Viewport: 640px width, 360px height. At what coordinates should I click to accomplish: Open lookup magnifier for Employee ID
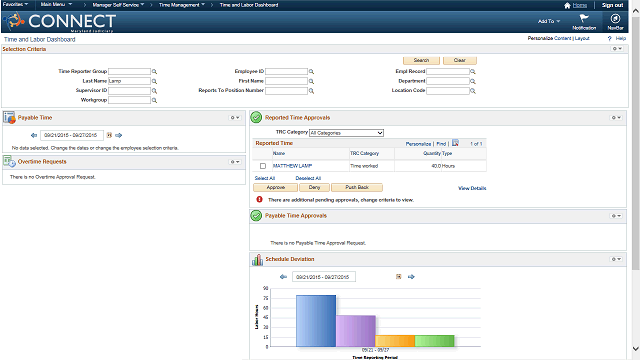click(x=311, y=71)
